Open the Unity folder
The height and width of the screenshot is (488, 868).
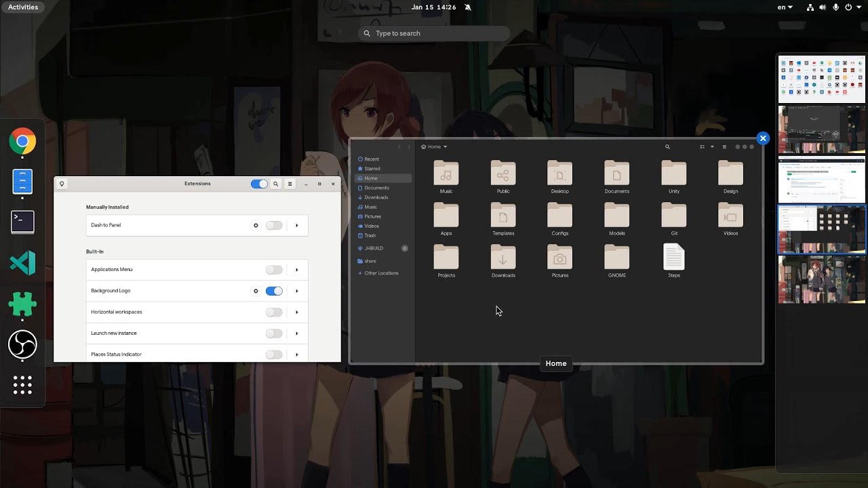tap(674, 177)
